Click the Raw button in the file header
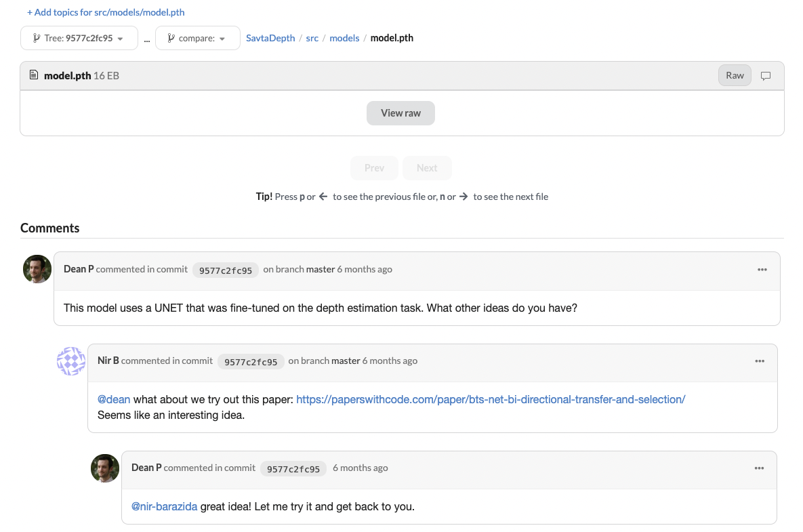This screenshot has height=532, width=803. [x=734, y=75]
